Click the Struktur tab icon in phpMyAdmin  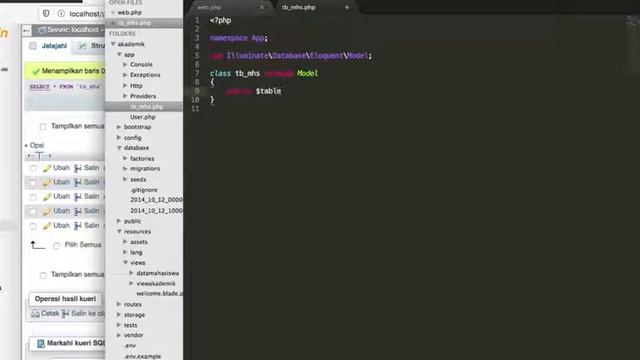coord(83,46)
